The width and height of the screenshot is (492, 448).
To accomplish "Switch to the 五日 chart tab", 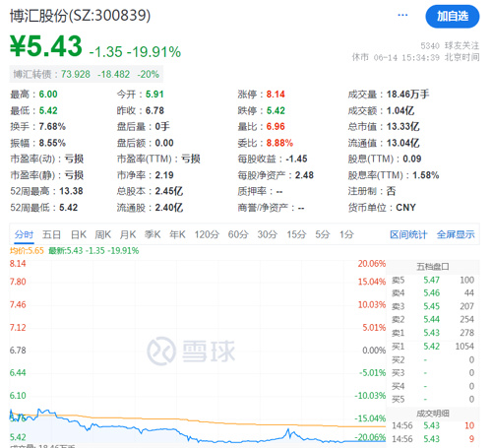I will (x=51, y=234).
